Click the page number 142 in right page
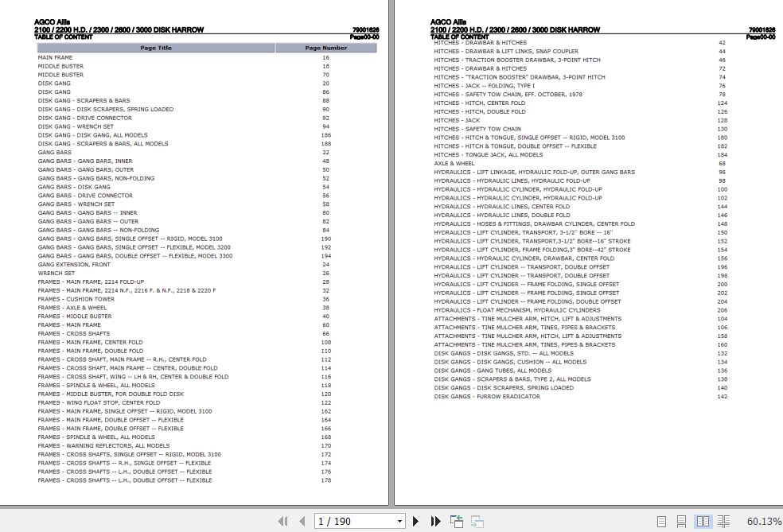The height and width of the screenshot is (532, 783). click(x=722, y=396)
